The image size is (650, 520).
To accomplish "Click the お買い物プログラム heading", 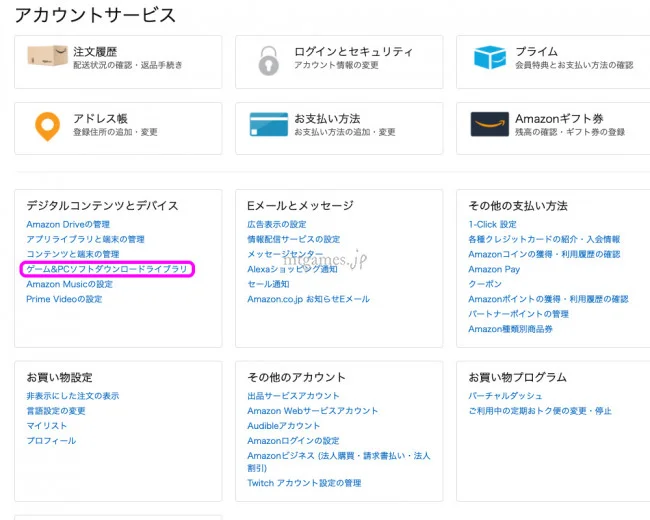I will point(517,377).
